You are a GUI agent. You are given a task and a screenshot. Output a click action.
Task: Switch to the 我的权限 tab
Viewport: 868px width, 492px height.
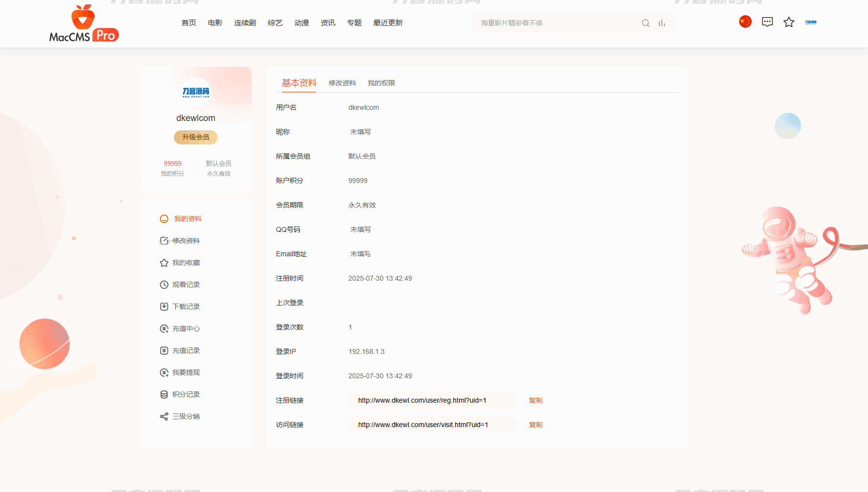381,83
